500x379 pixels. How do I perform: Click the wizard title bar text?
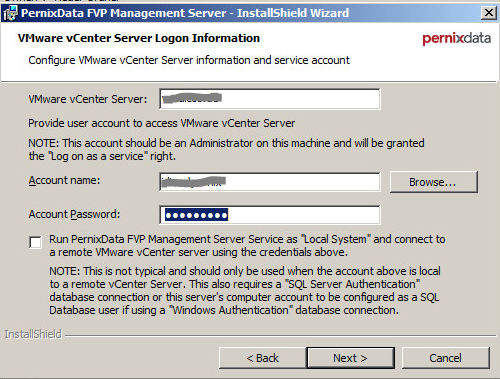185,13
